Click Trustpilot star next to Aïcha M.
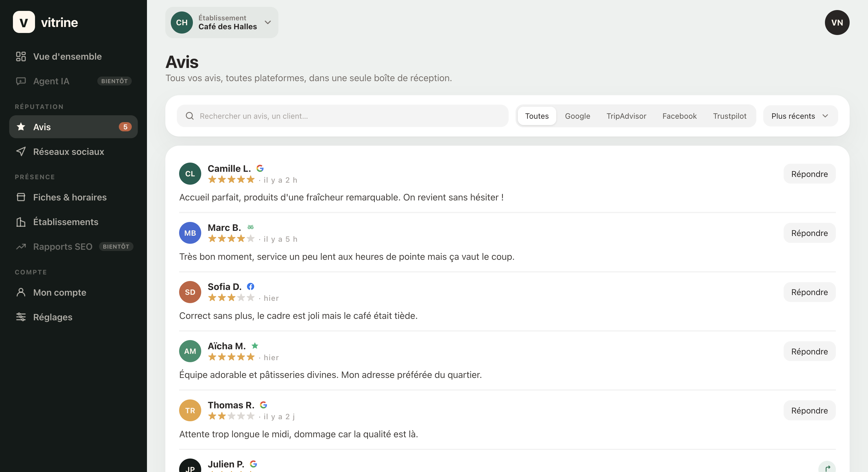868x472 pixels. coord(255,346)
